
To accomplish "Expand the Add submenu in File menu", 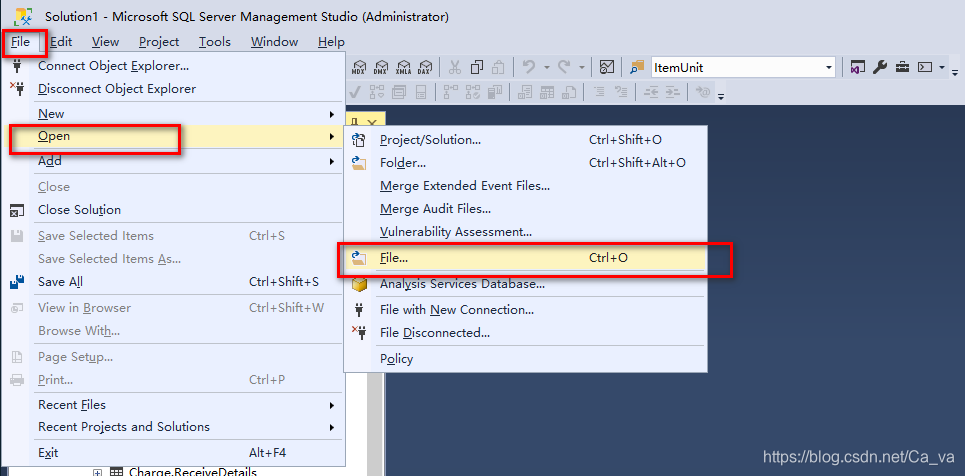I will coord(332,161).
